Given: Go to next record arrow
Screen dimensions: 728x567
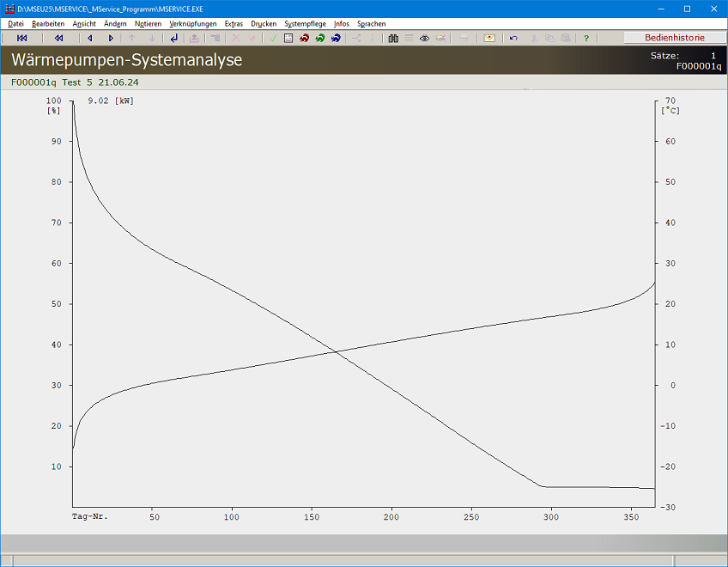Looking at the screenshot, I should (111, 38).
